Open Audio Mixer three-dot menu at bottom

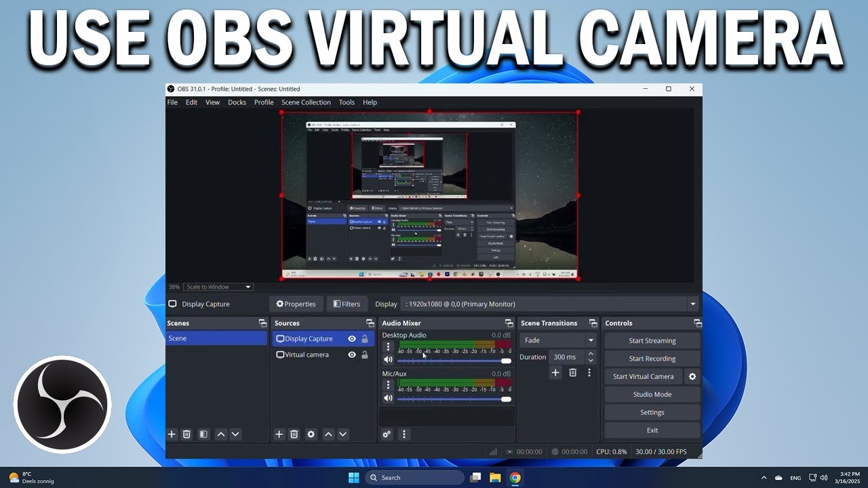[x=404, y=434]
